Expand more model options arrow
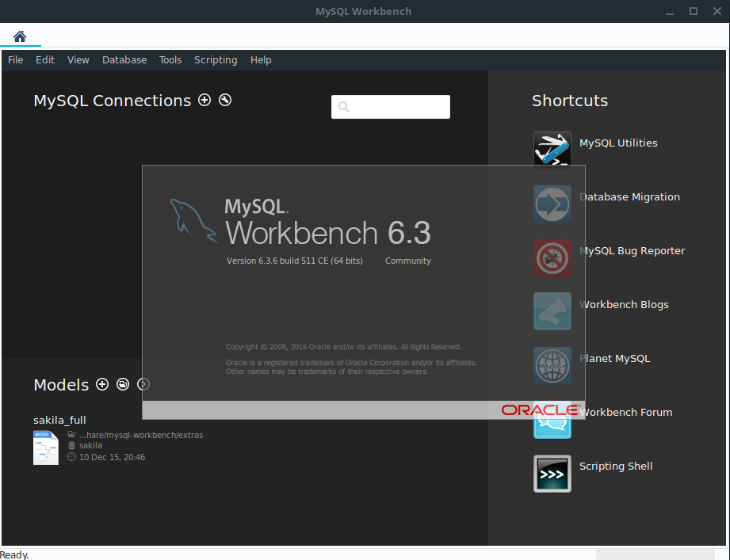The image size is (730, 560). click(x=143, y=384)
